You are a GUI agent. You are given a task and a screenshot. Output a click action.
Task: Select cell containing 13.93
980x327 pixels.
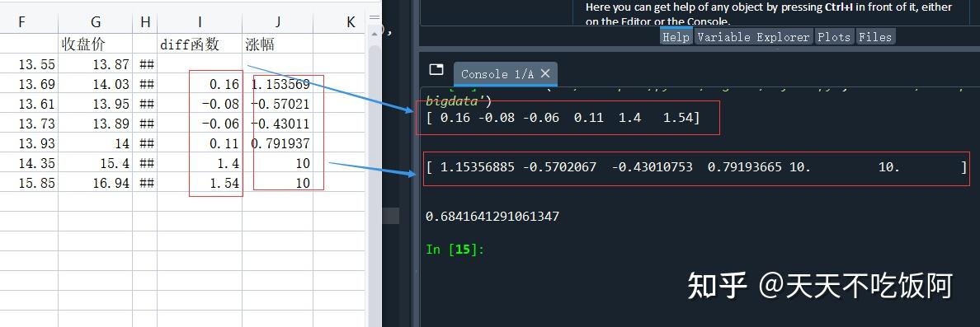[29, 143]
